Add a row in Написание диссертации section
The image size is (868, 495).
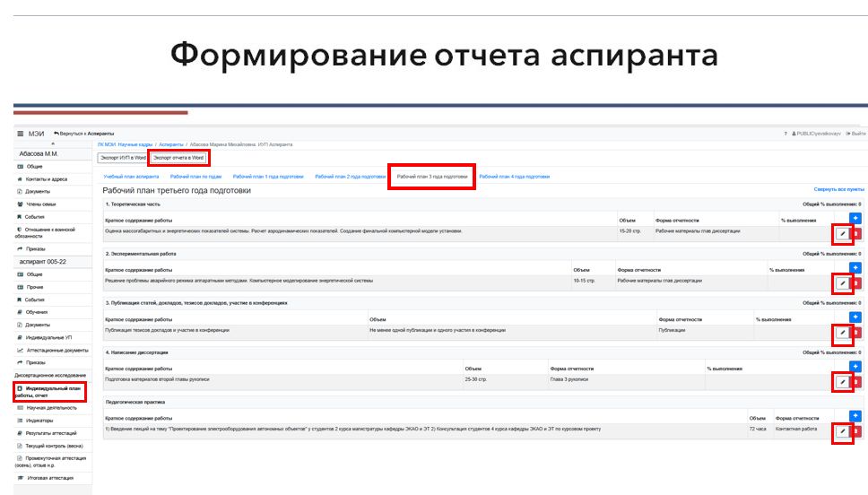pos(855,367)
